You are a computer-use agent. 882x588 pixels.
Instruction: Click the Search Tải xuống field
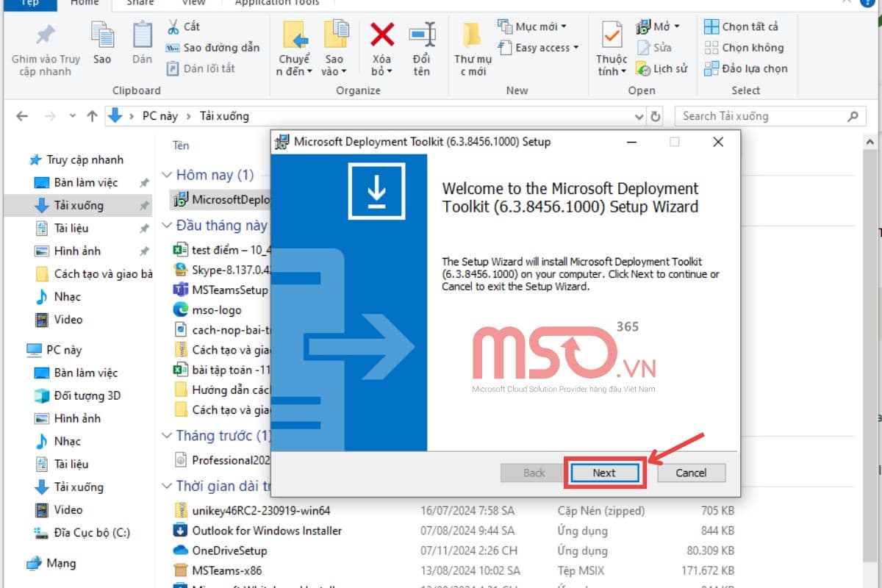pyautogui.click(x=770, y=116)
